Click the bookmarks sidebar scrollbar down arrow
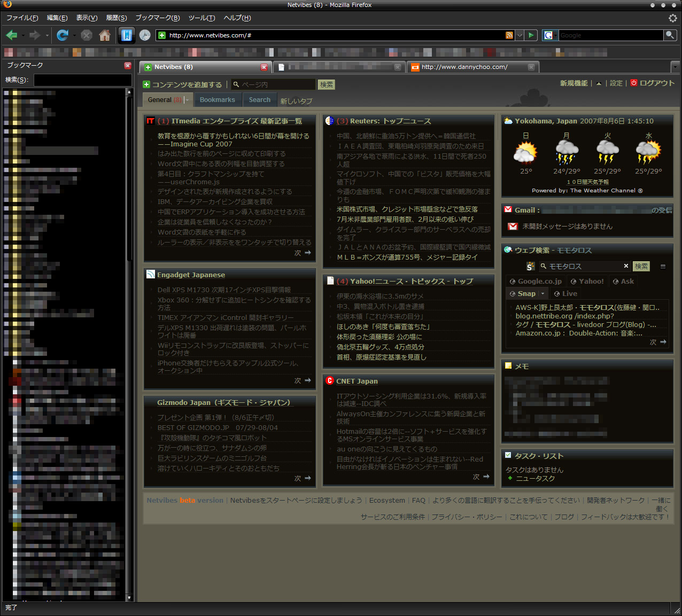Screen dimensions: 682x616 coord(129,598)
